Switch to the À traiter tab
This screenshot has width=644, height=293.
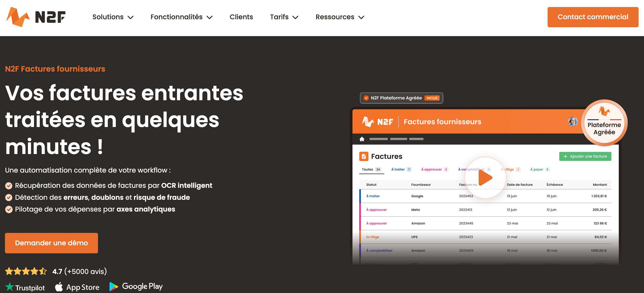401,170
